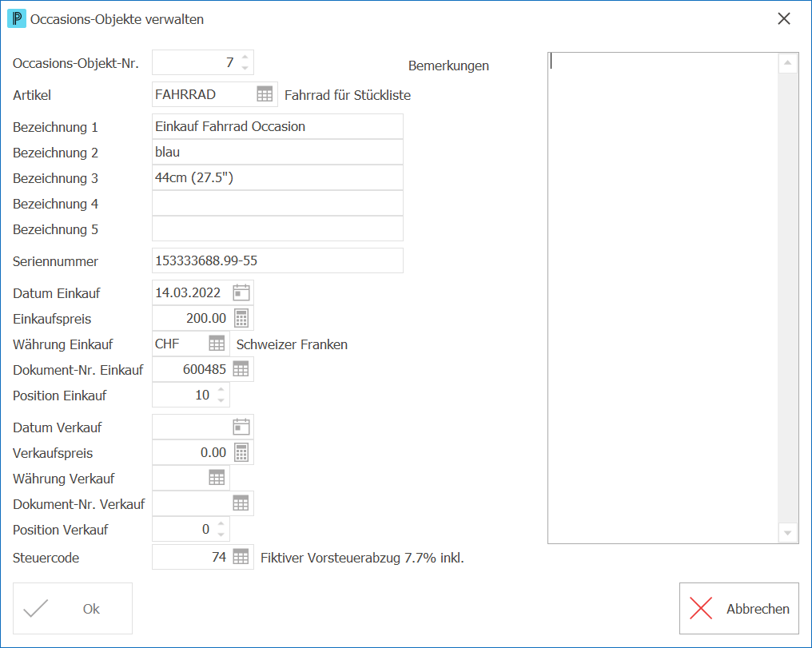Screen dimensions: 812x648
Task: Focus the empty Bezeichnung 5 field
Action: click(277, 229)
